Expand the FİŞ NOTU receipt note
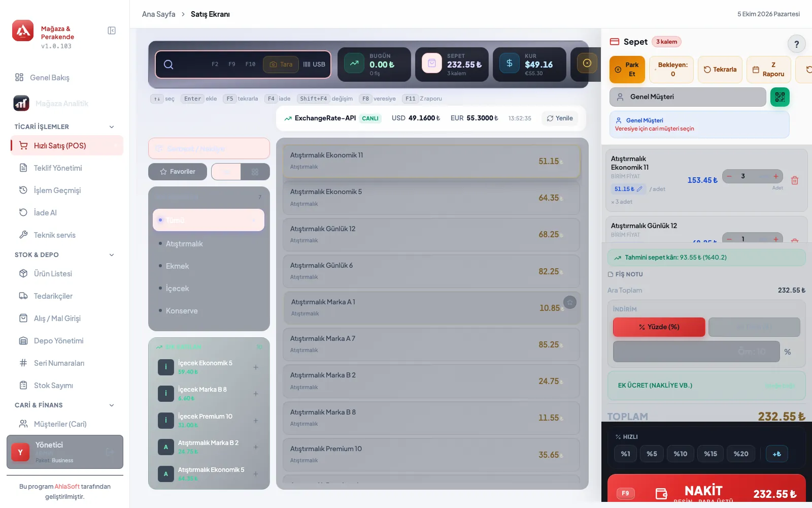 (x=626, y=274)
